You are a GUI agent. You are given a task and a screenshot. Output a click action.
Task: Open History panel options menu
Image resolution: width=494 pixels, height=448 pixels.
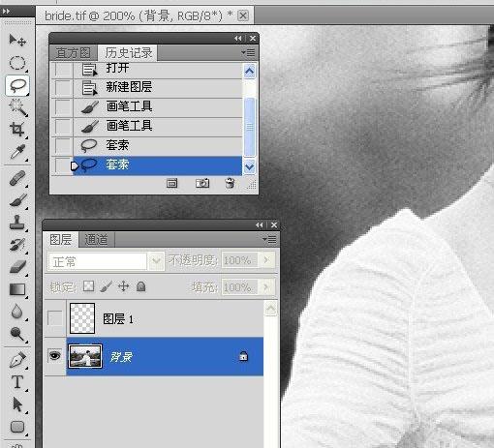click(248, 52)
